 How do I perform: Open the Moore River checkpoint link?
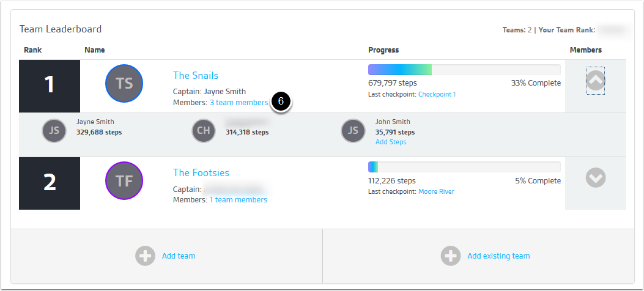[x=436, y=191]
